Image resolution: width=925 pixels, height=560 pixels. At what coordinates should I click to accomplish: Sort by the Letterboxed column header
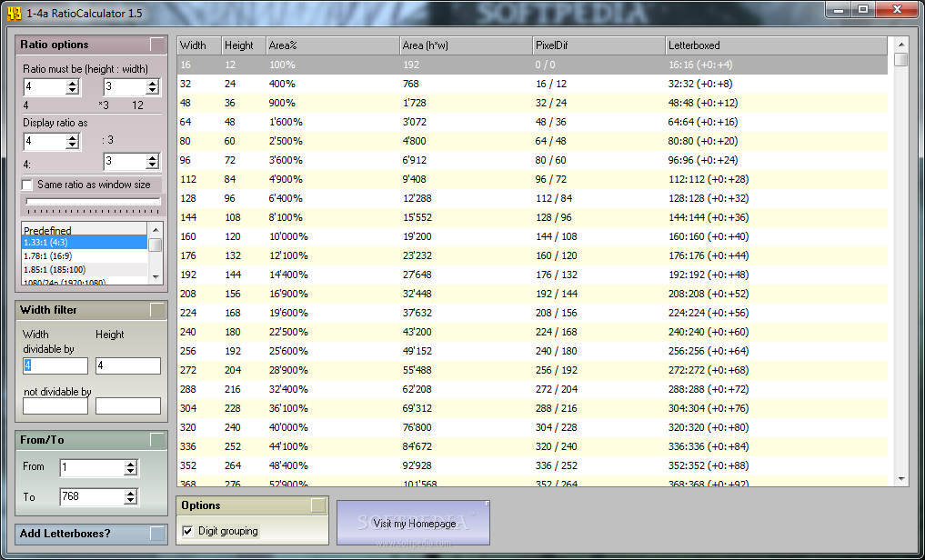777,45
